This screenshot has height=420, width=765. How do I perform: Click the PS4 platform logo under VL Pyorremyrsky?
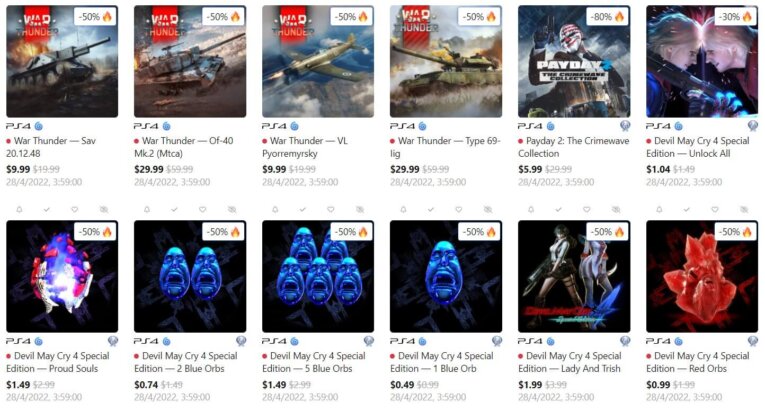click(x=274, y=126)
